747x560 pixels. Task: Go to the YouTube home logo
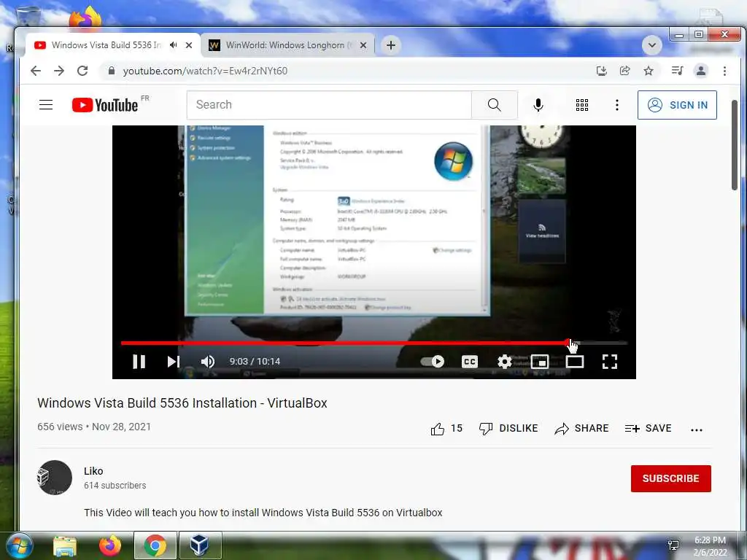(x=105, y=105)
